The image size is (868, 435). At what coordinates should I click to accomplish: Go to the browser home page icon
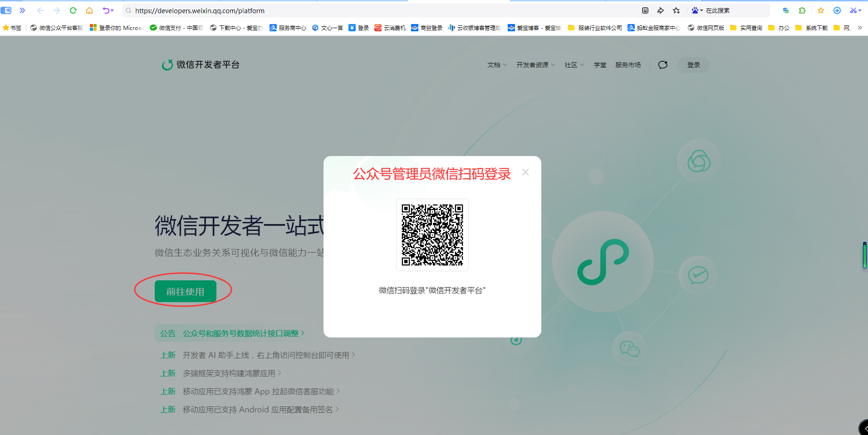coord(89,10)
